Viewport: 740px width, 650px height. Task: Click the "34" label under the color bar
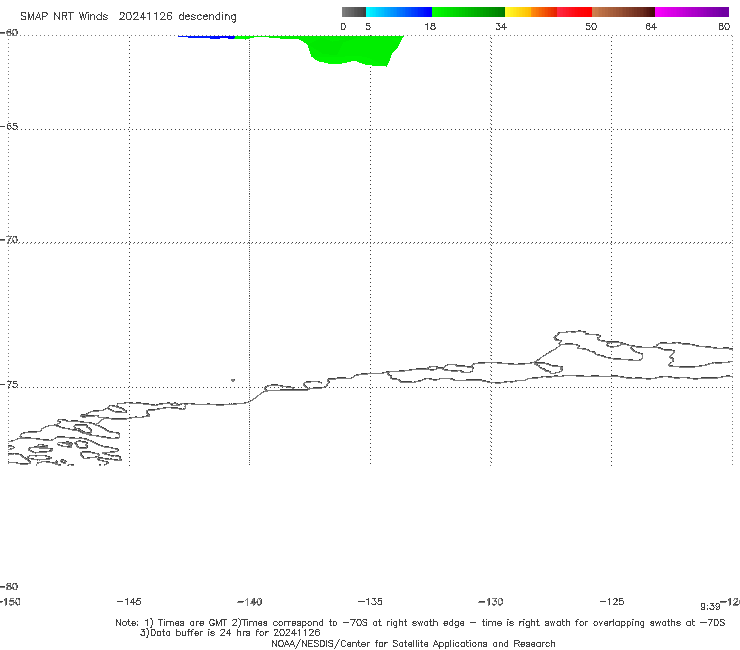pos(501,26)
